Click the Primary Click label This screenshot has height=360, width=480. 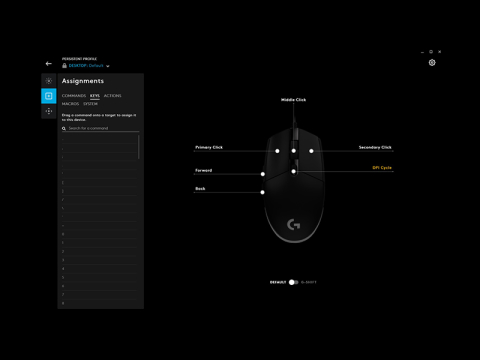[x=209, y=147]
